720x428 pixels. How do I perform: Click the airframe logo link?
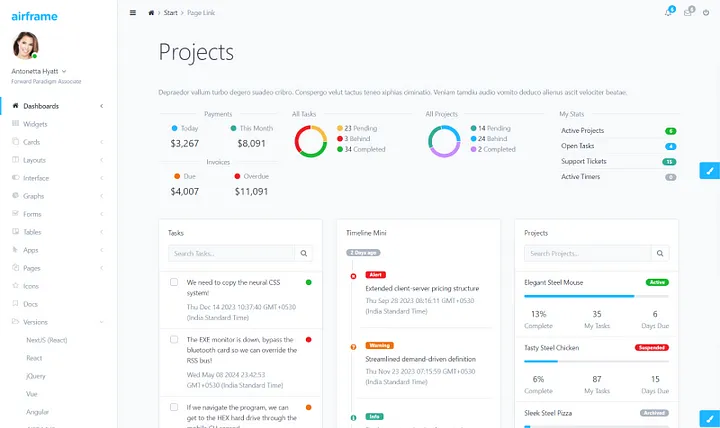[34, 17]
